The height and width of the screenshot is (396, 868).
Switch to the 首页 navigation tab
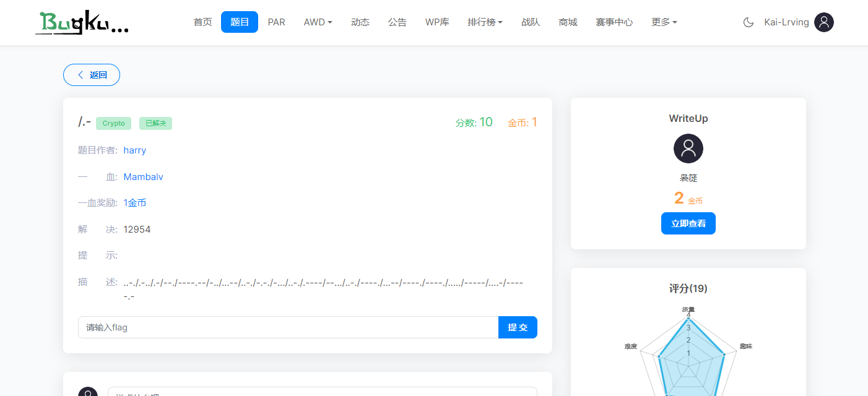point(202,22)
